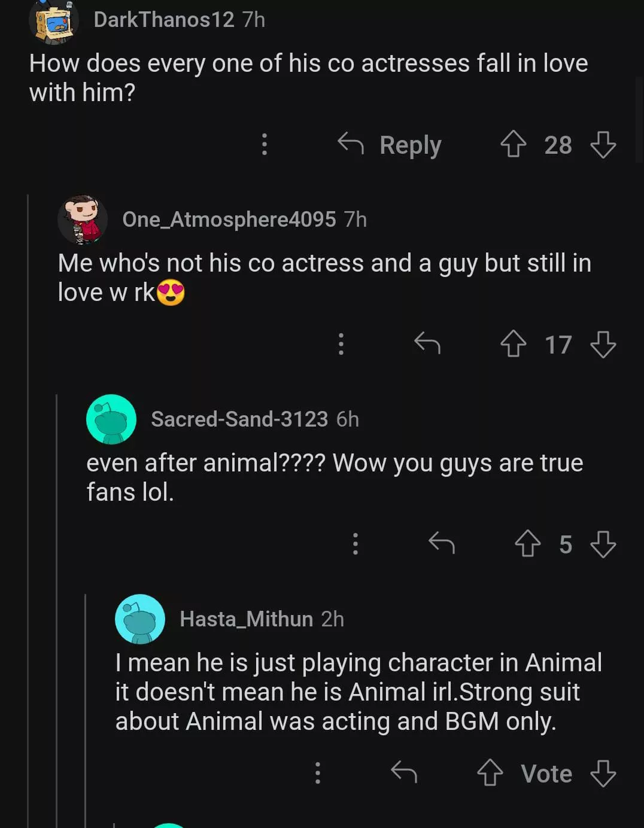Screen dimensions: 644x828
Task: Reply arrow on Sacred-Sand-3123's comment
Action: click(x=442, y=543)
